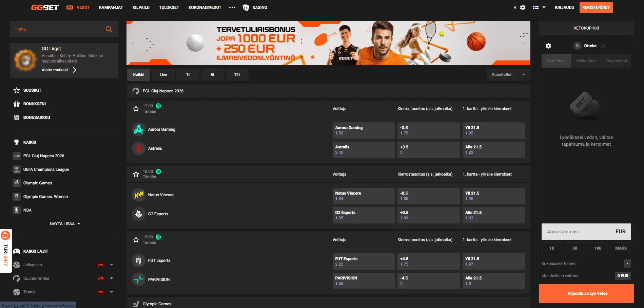644x308 pixels.
Task: Toggle favorite on FUT Esports match
Action: 136,240
